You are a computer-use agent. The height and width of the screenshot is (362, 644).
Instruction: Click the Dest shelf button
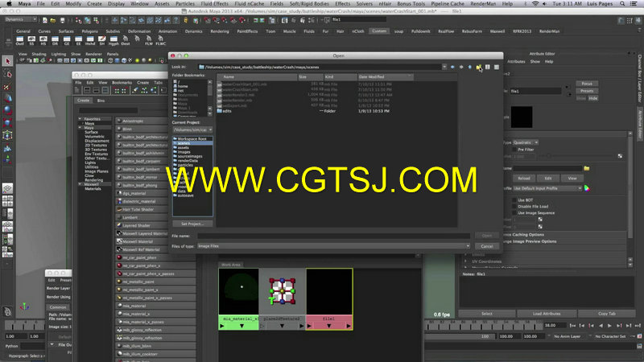pyautogui.click(x=126, y=40)
